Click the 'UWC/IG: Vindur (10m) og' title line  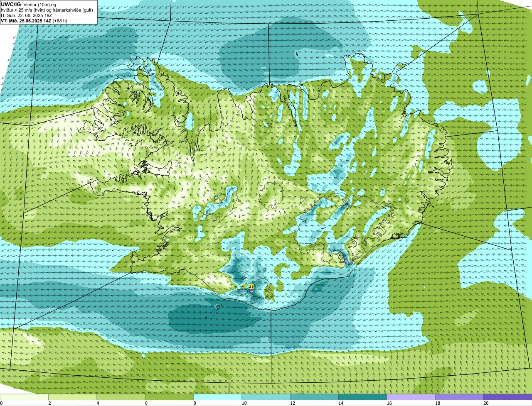pyautogui.click(x=29, y=4)
